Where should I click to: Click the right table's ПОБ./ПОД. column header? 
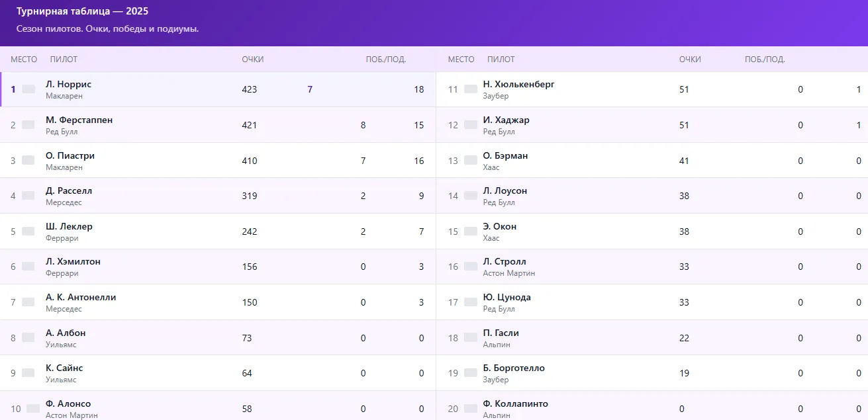point(765,60)
